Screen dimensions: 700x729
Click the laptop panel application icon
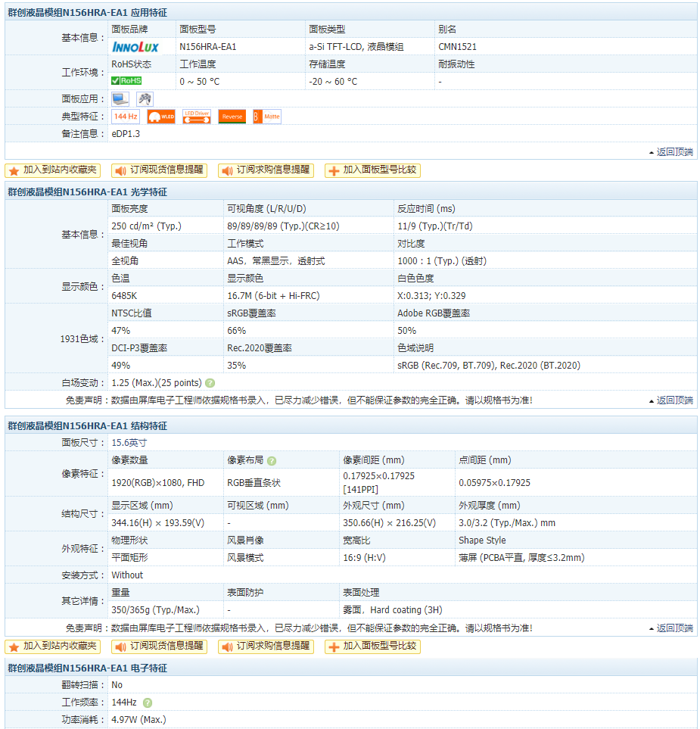point(120,98)
